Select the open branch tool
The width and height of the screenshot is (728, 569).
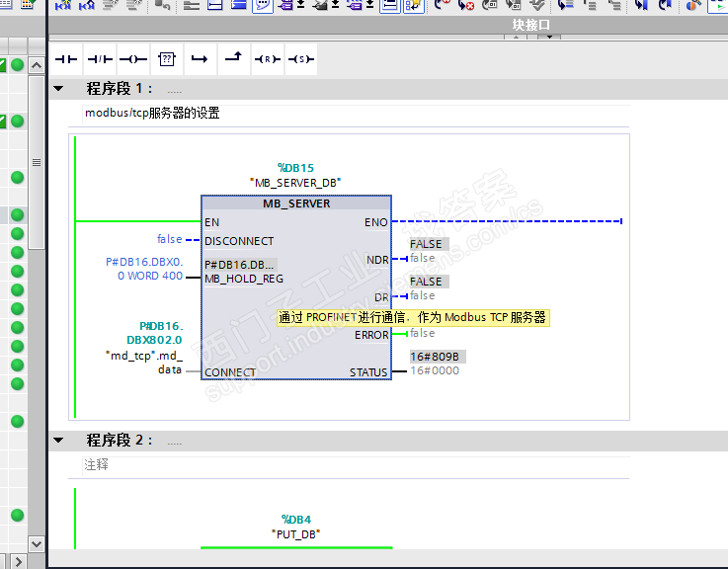201,59
